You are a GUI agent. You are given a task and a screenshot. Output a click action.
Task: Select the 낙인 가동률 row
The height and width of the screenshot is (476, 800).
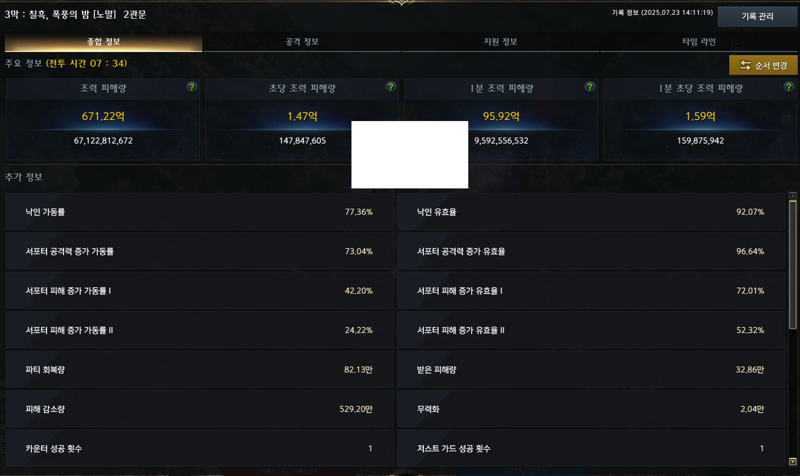[199, 212]
